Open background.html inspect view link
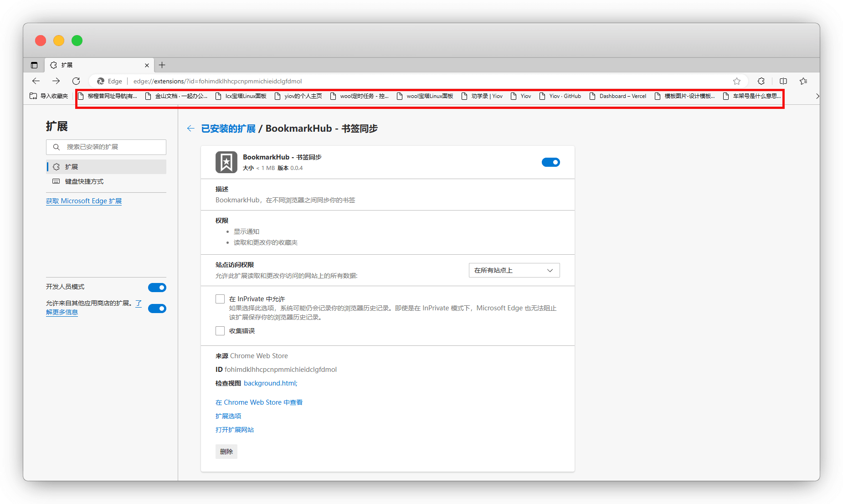 pos(270,383)
